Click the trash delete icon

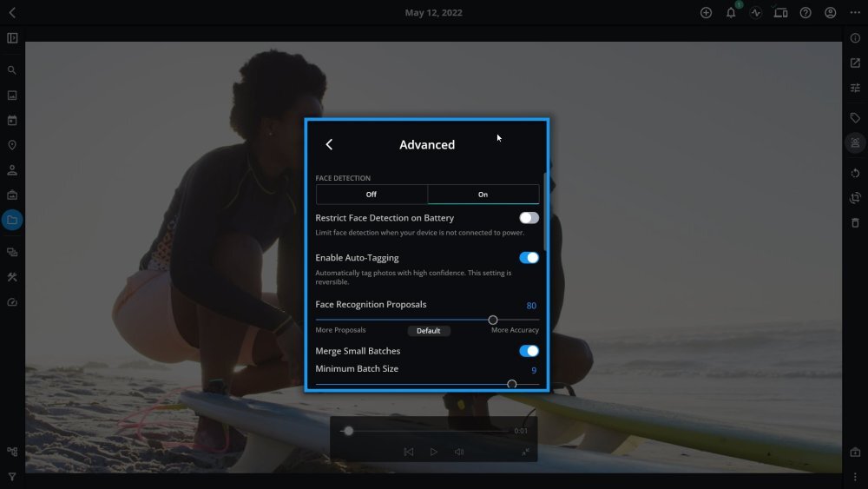tap(855, 223)
